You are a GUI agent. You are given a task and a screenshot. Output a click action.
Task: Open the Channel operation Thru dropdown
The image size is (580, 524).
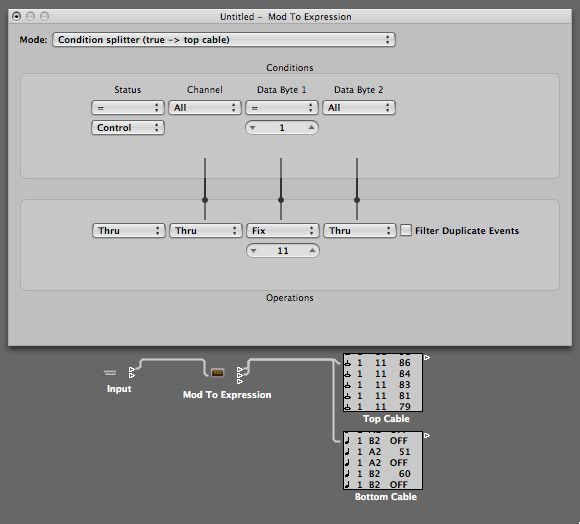[x=205, y=230]
